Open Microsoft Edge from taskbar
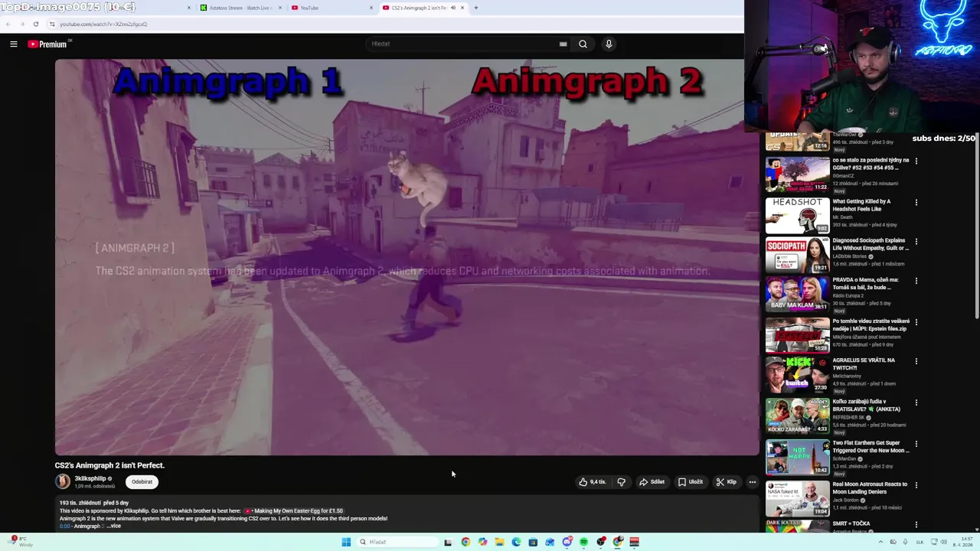The image size is (980, 551). [x=516, y=542]
